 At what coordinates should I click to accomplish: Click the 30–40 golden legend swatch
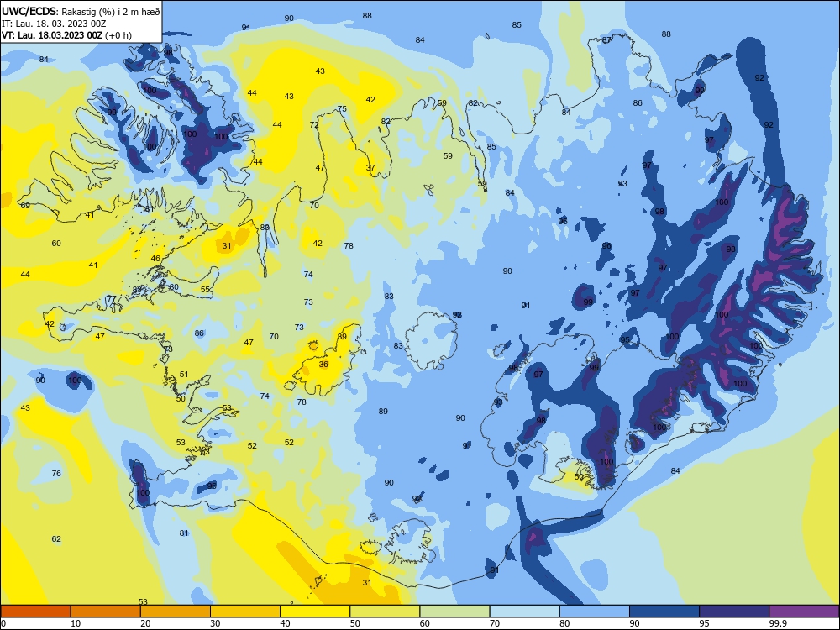[x=245, y=612]
